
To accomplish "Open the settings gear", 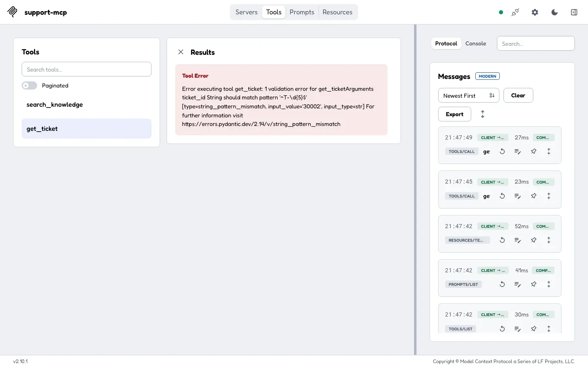I will (x=535, y=12).
